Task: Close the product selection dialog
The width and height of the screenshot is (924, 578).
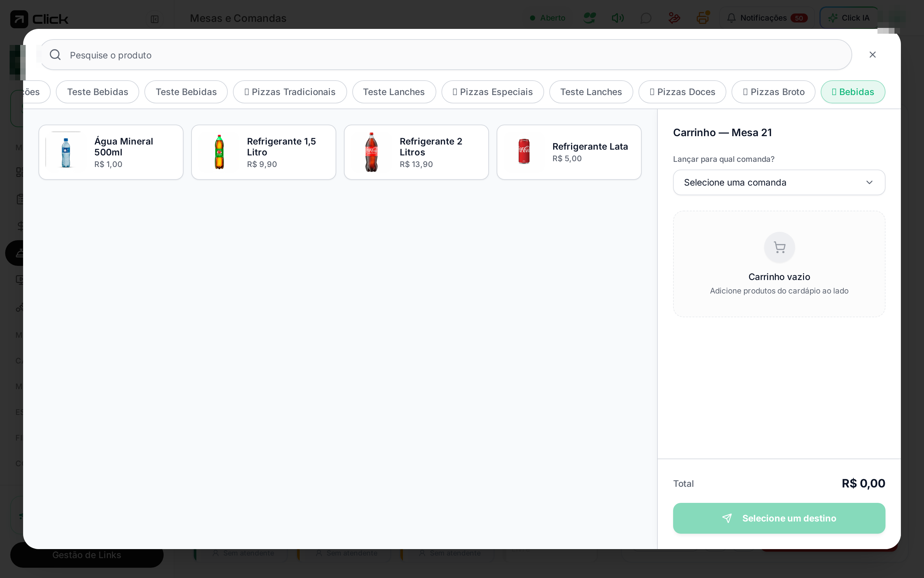Action: [x=872, y=55]
